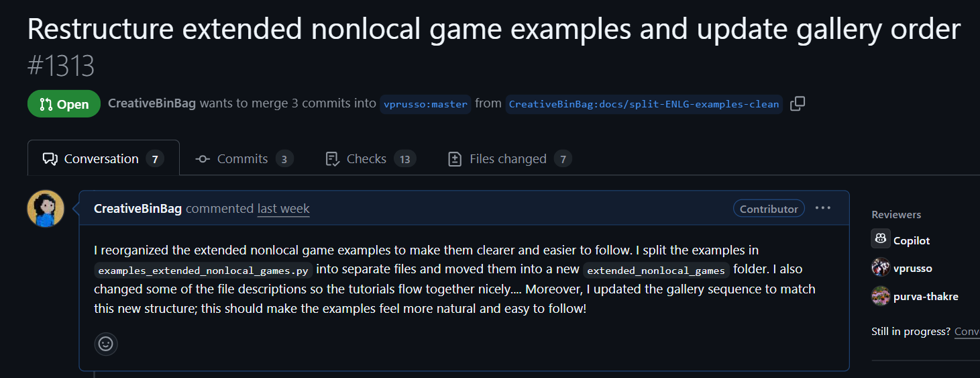Copy the head branch name icon
The width and height of the screenshot is (980, 378).
pos(798,103)
